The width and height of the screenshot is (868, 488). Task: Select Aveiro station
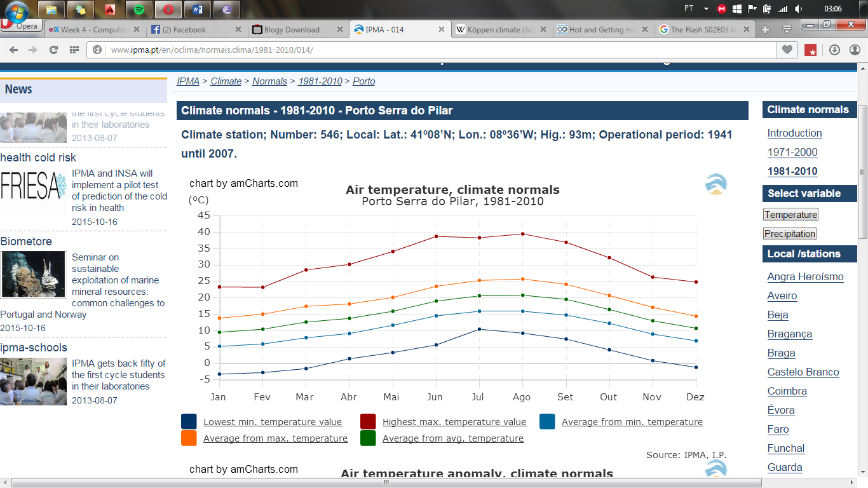click(x=782, y=295)
